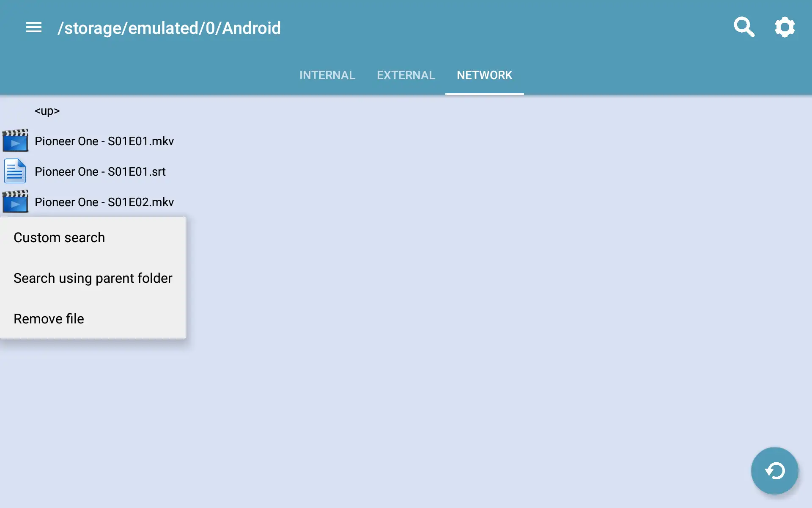
Task: Tap the clapperboard icon for S01E02.mkv
Action: (x=15, y=202)
